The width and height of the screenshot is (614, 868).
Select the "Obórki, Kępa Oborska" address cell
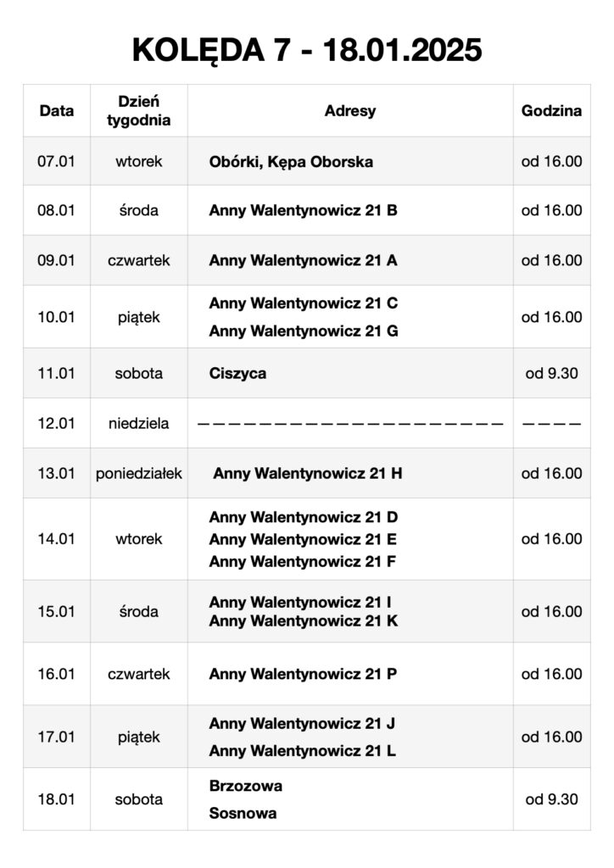click(291, 161)
